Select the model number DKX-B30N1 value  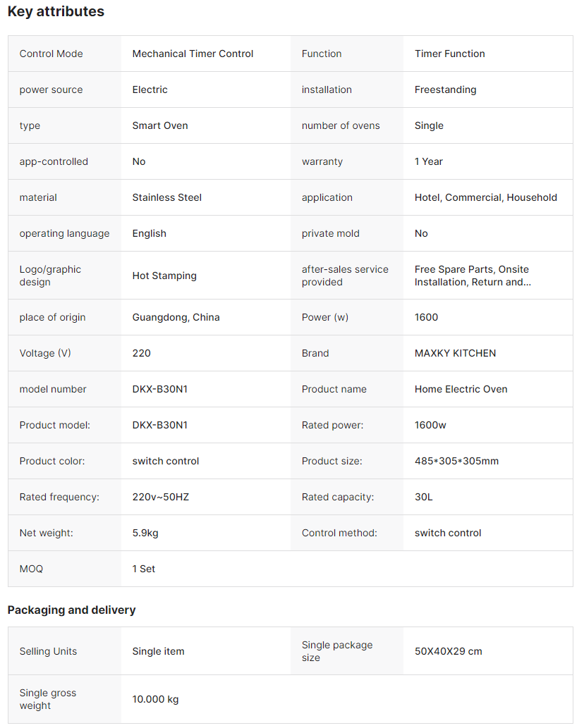pyautogui.click(x=160, y=389)
